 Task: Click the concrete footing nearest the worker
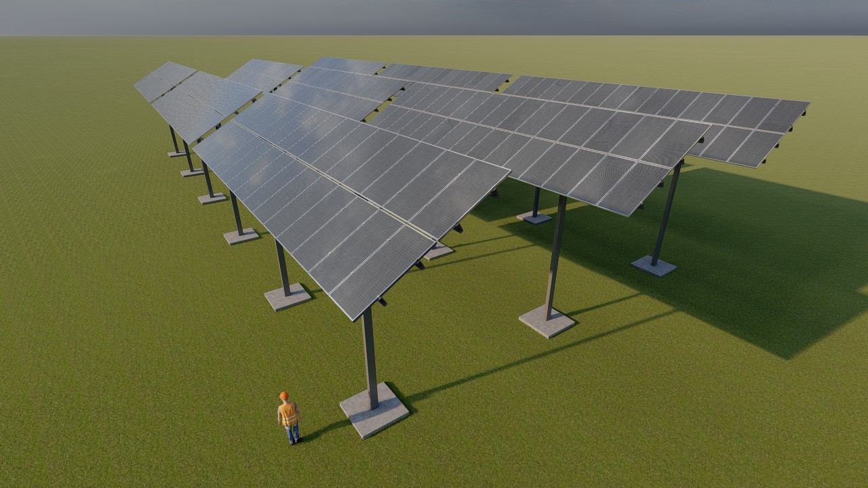374,411
